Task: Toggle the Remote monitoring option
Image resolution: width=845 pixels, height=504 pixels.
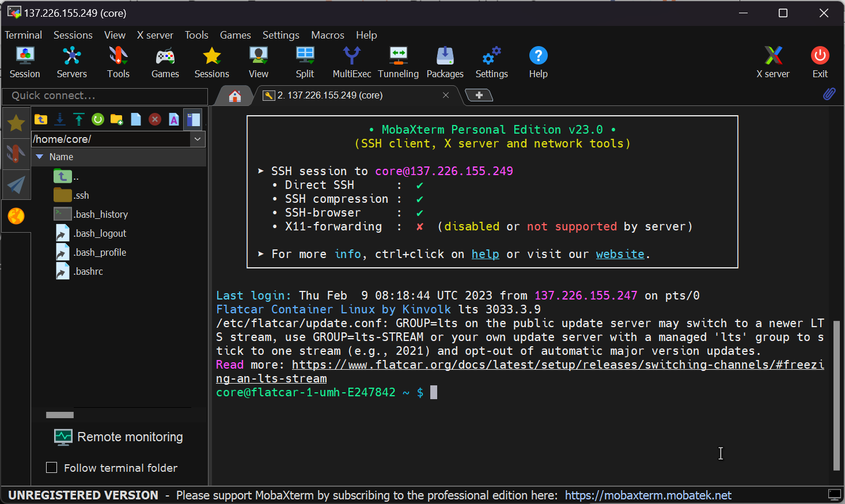Action: coord(119,437)
